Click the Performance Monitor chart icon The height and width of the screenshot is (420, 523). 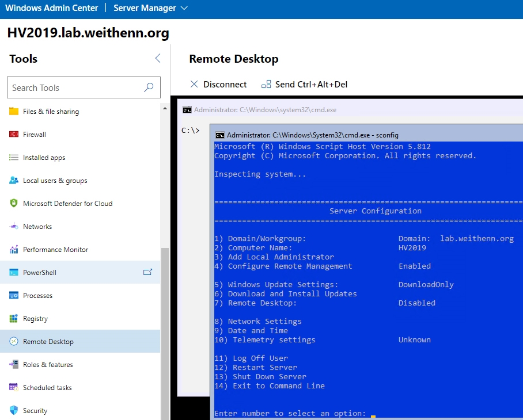tap(14, 249)
